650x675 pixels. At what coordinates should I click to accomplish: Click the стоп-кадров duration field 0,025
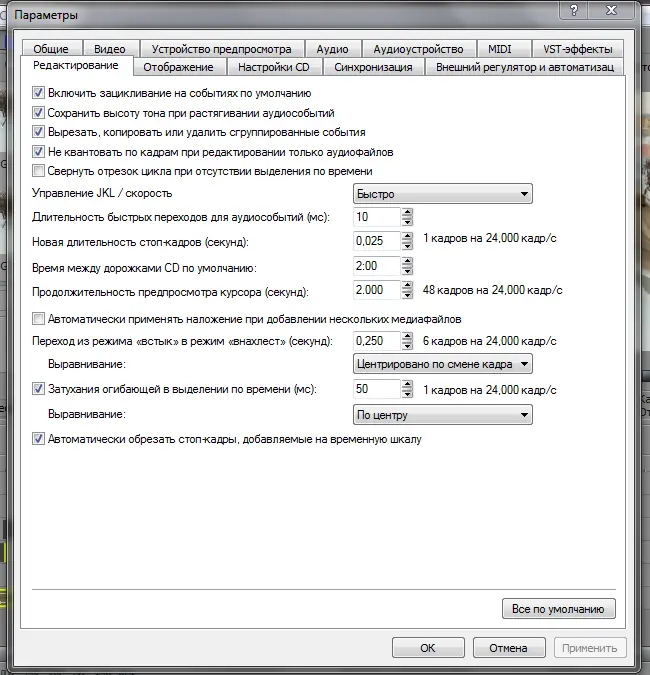(377, 241)
